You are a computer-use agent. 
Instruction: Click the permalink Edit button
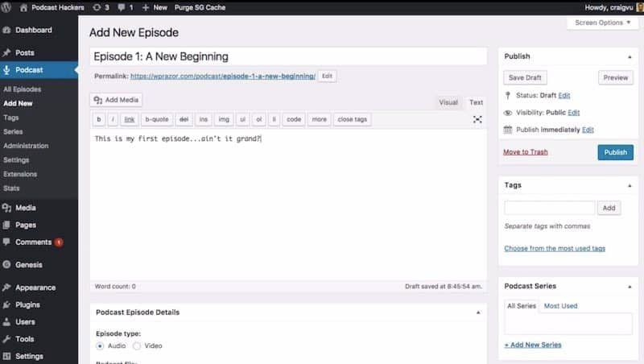coord(327,76)
